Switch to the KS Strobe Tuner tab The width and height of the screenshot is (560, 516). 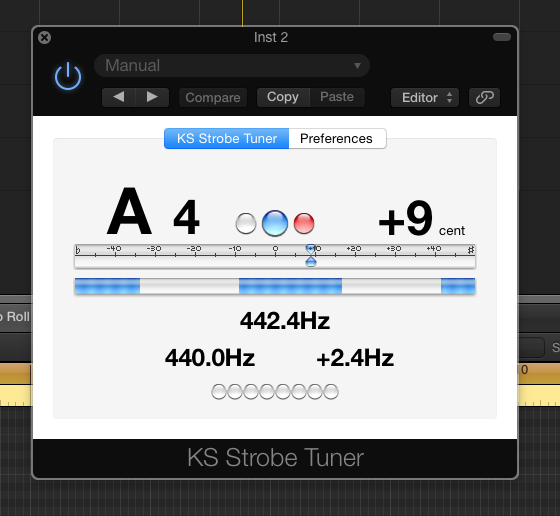[226, 139]
